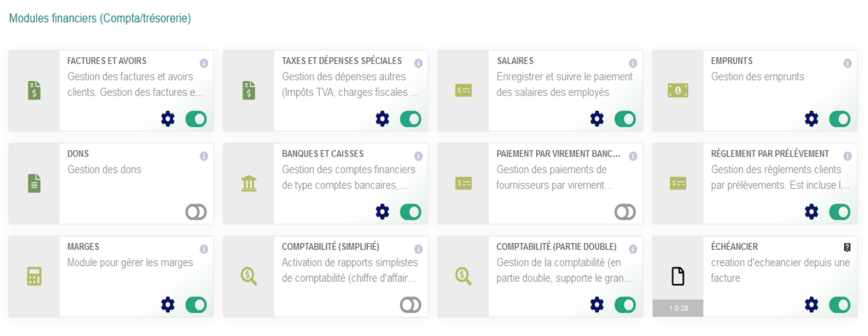Open settings gear for Salaires module
The width and height of the screenshot is (868, 336).
(x=597, y=120)
